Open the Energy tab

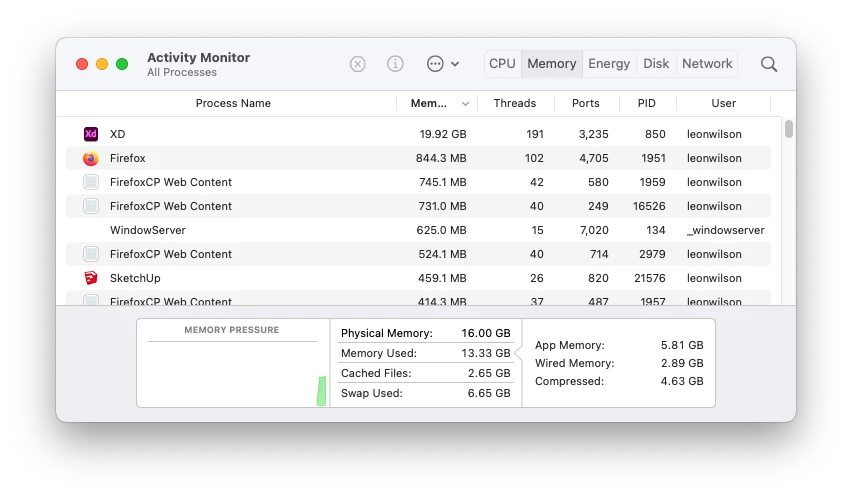click(609, 64)
